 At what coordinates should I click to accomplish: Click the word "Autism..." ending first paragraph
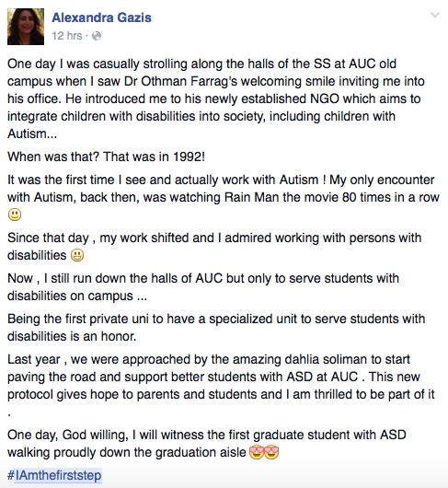[32, 134]
